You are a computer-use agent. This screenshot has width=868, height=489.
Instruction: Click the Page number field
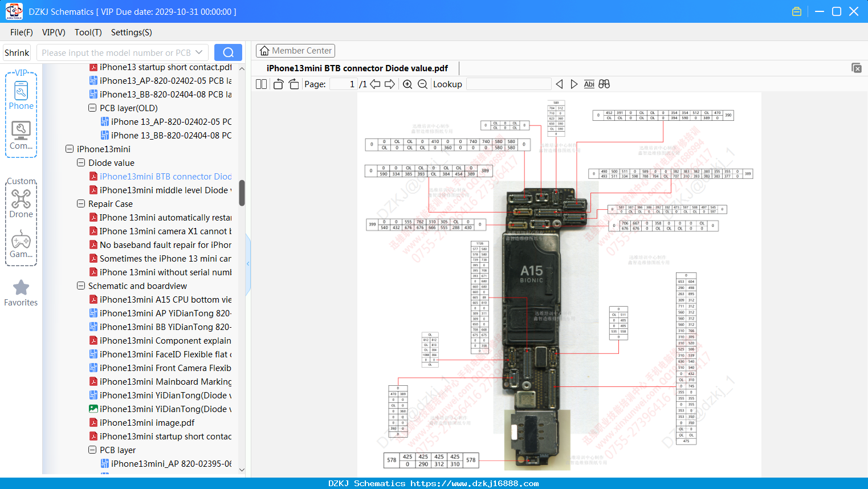pyautogui.click(x=343, y=84)
